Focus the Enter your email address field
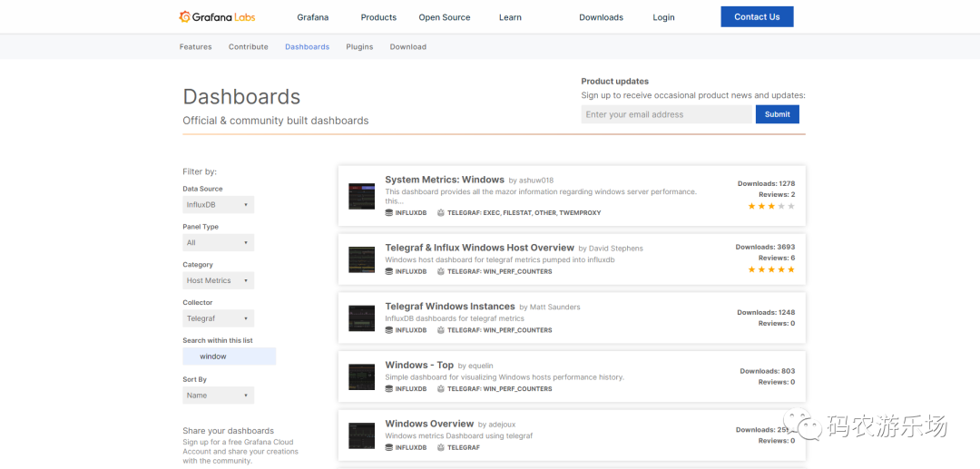The image size is (980, 469). [666, 114]
